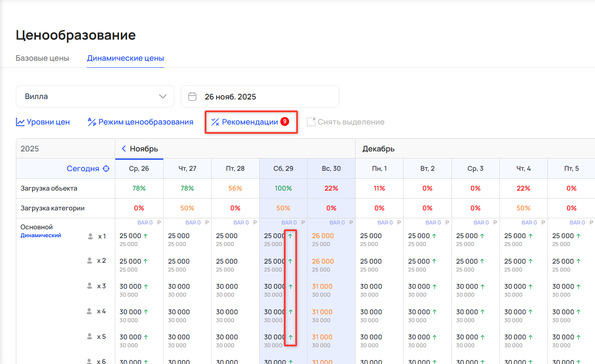Select the Динамические цены tab
Screen dimensions: 595x364
pyautogui.click(x=125, y=58)
